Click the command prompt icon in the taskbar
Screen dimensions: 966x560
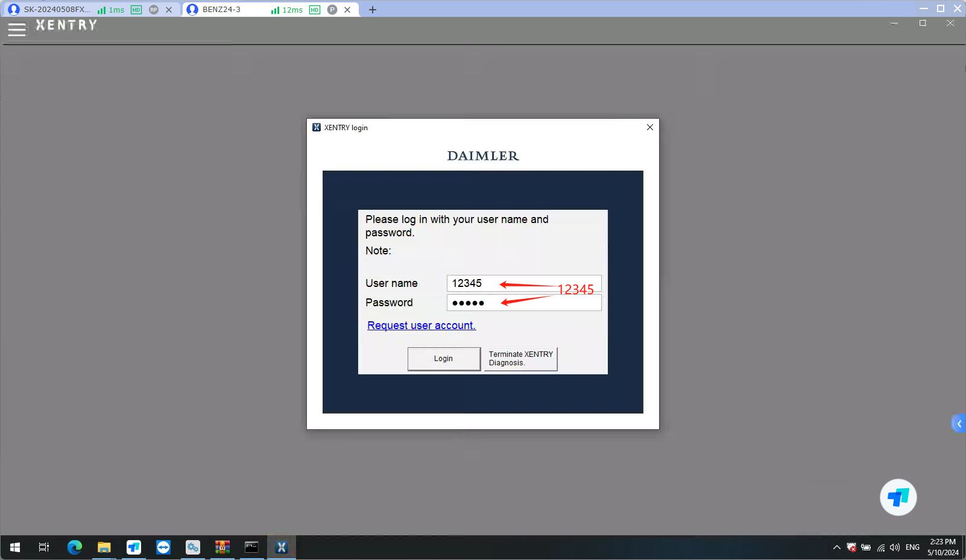coord(251,547)
